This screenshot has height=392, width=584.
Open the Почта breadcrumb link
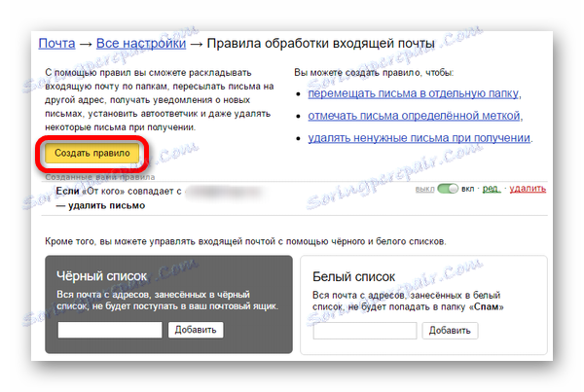coord(56,44)
